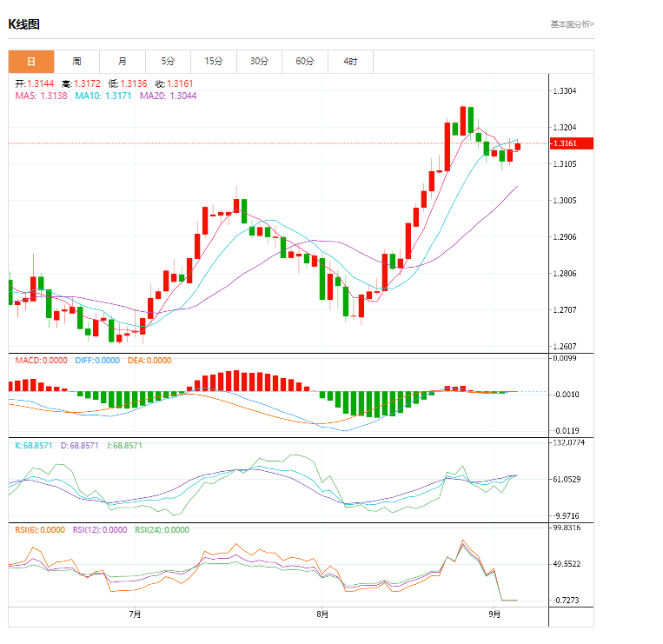663x644 pixels.
Task: Click the red 1.3161 current price tag
Action: tap(571, 143)
